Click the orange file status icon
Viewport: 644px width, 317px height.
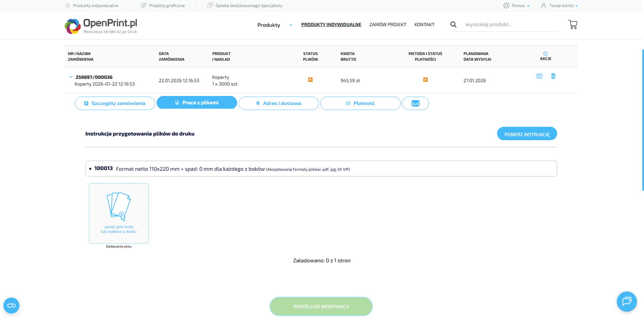(x=310, y=80)
